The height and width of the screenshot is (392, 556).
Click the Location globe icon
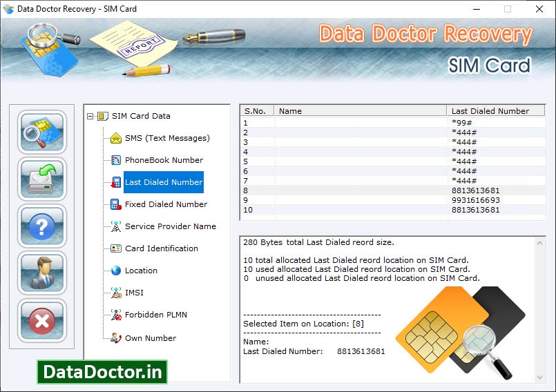[x=115, y=271]
